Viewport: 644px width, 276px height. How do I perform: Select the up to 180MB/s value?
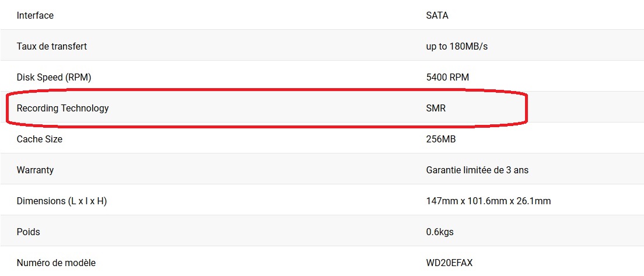[457, 47]
